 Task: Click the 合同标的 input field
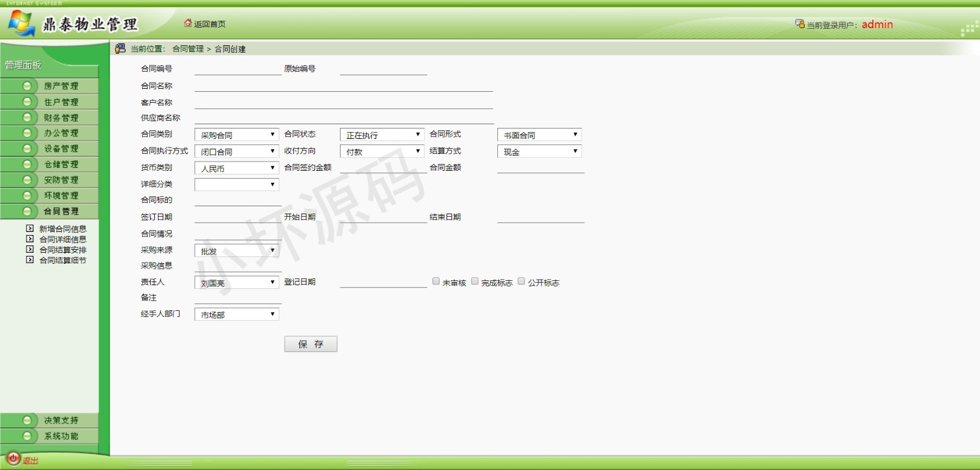[238, 200]
